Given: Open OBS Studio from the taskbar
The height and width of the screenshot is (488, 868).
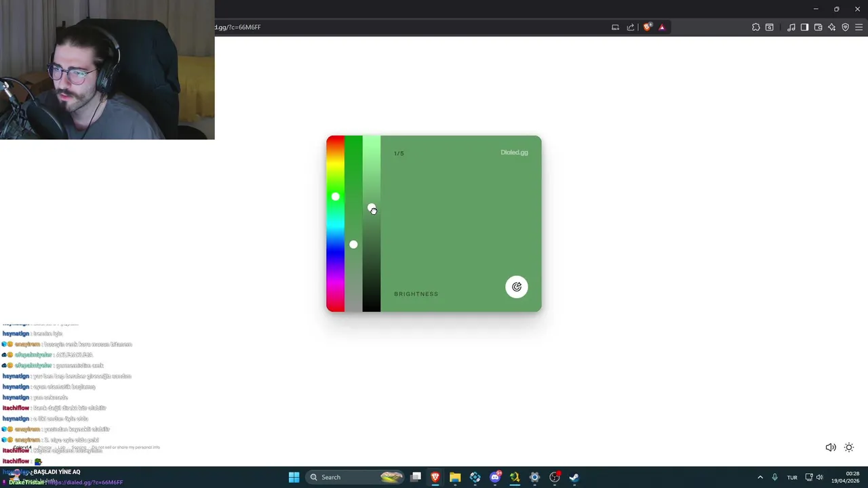Looking at the screenshot, I should click(555, 477).
